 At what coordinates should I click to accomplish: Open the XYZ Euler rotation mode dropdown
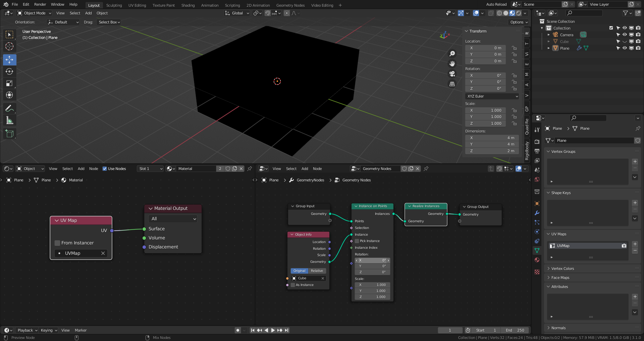tap(492, 96)
